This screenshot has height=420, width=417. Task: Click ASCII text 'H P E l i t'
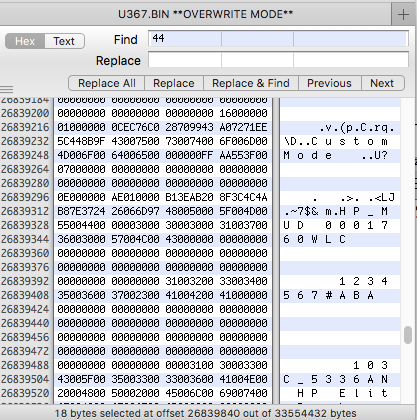[342, 393]
